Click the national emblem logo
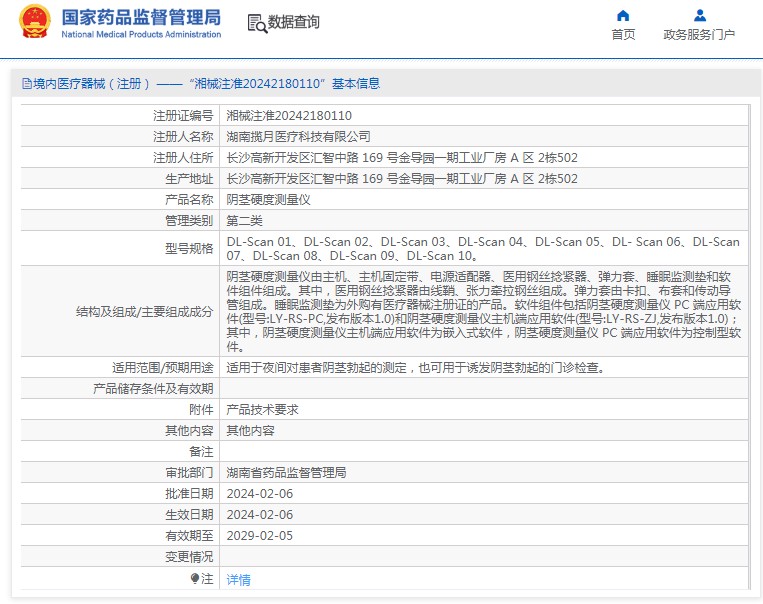This screenshot has width=763, height=604. pos(35,21)
